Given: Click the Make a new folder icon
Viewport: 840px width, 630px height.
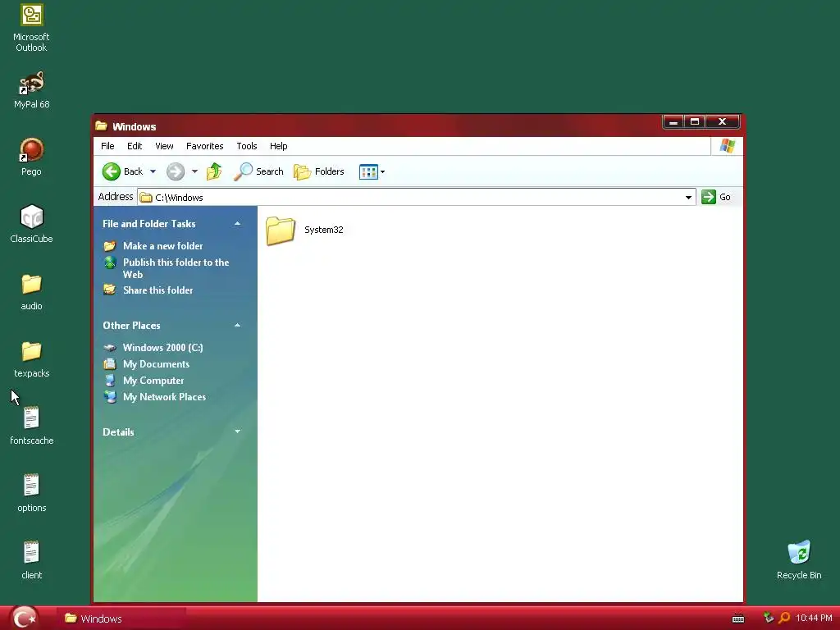Looking at the screenshot, I should [x=110, y=246].
